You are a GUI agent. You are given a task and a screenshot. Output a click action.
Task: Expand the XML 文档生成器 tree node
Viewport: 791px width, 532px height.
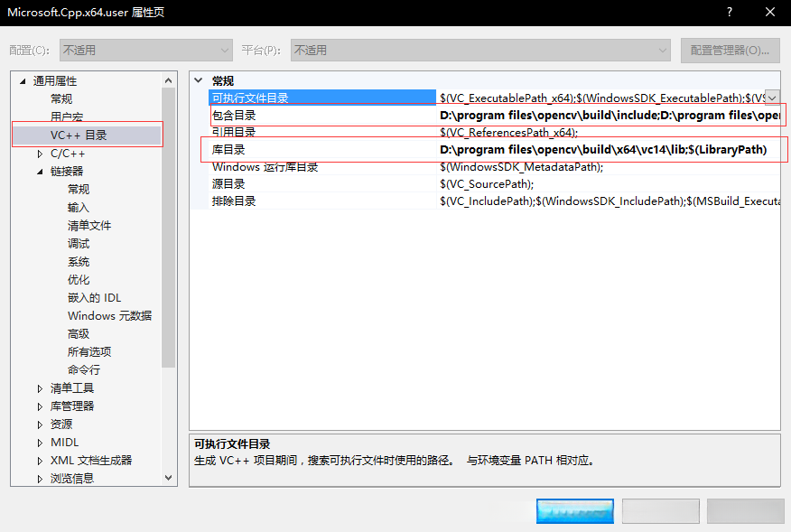(x=38, y=460)
